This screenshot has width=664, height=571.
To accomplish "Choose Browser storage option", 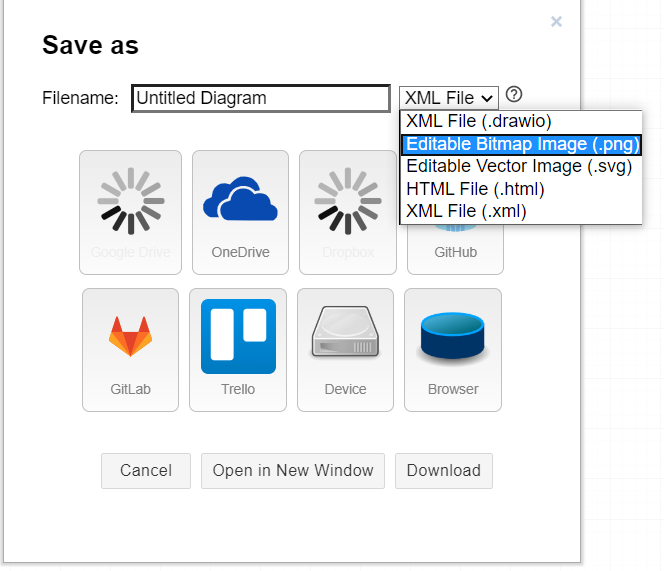I will coord(453,349).
